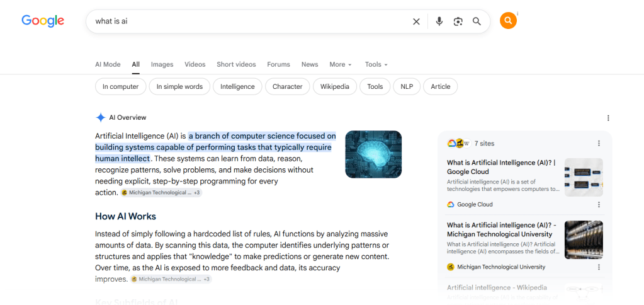Select the All results tab

[135, 64]
